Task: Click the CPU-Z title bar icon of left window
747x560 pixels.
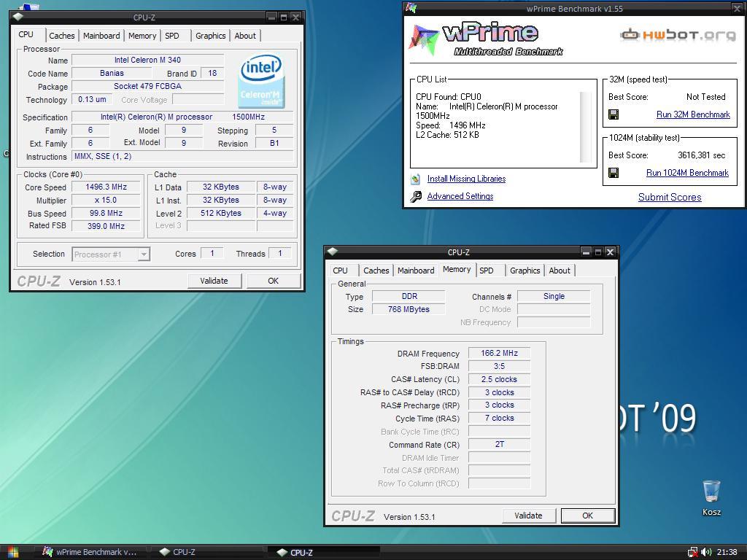Action: (18, 17)
